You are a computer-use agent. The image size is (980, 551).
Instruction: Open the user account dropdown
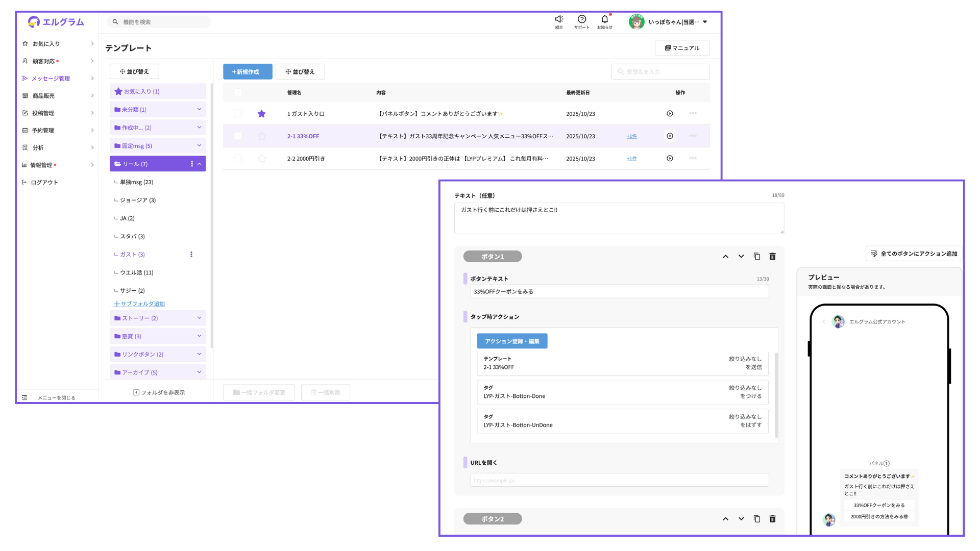pos(705,22)
